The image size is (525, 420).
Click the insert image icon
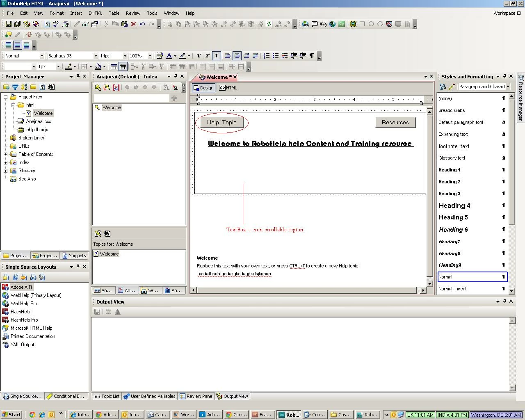[353, 24]
